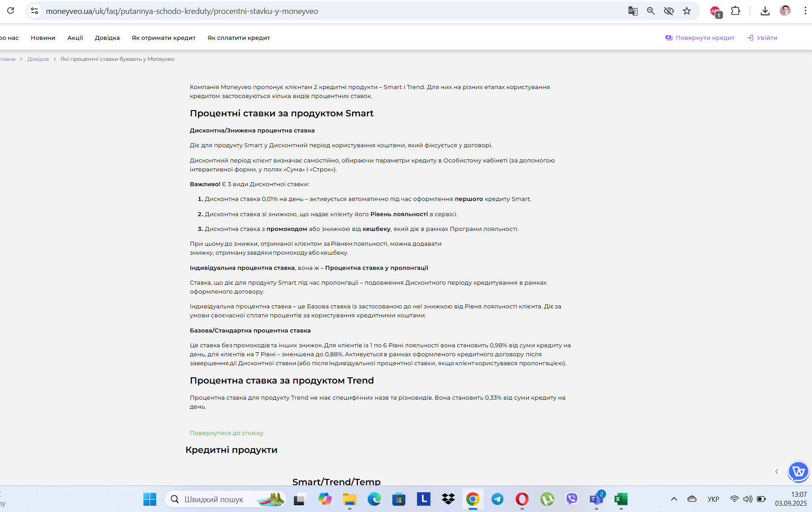Image resolution: width=812 pixels, height=512 pixels.
Task: Click Повернутися до списку link
Action: [x=227, y=433]
